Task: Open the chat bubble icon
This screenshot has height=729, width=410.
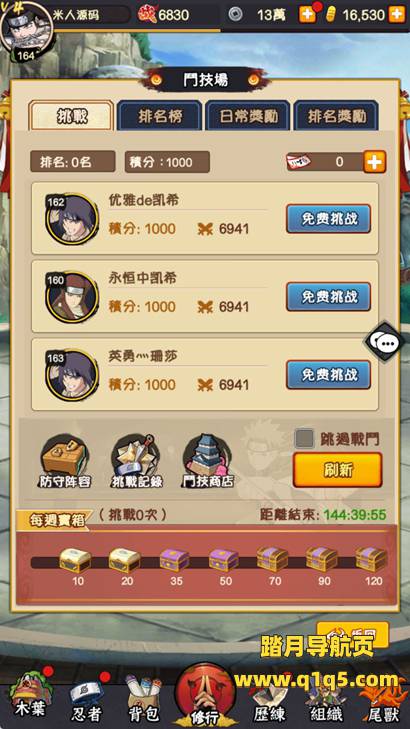Action: (x=387, y=343)
